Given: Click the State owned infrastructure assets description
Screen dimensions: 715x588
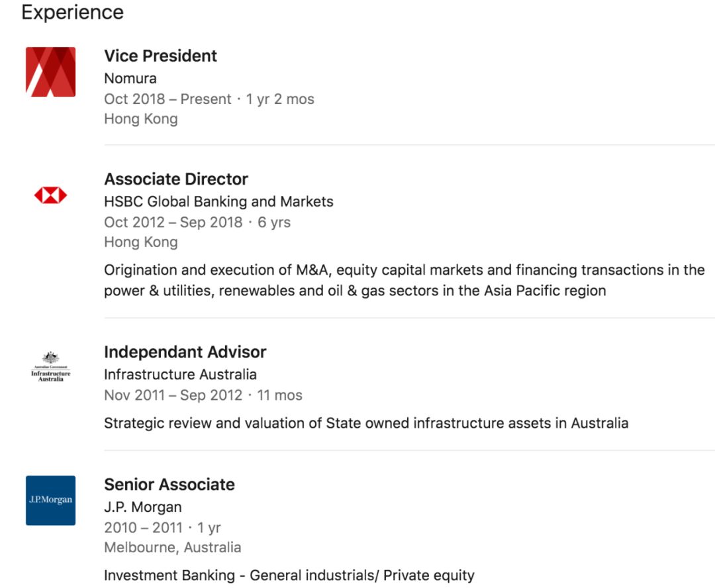Looking at the screenshot, I should point(366,422).
